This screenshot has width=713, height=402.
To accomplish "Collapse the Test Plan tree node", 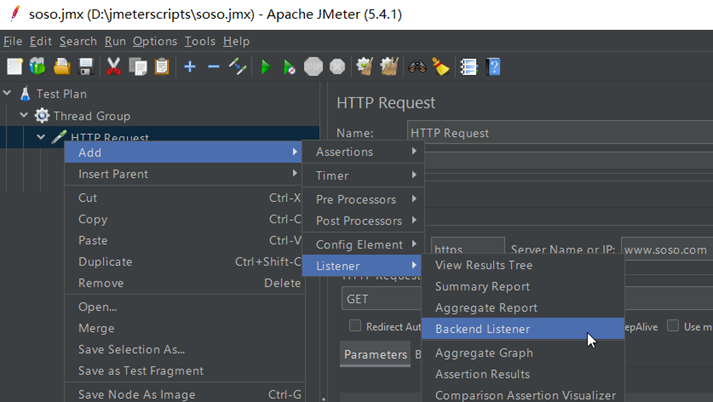I will coord(7,93).
